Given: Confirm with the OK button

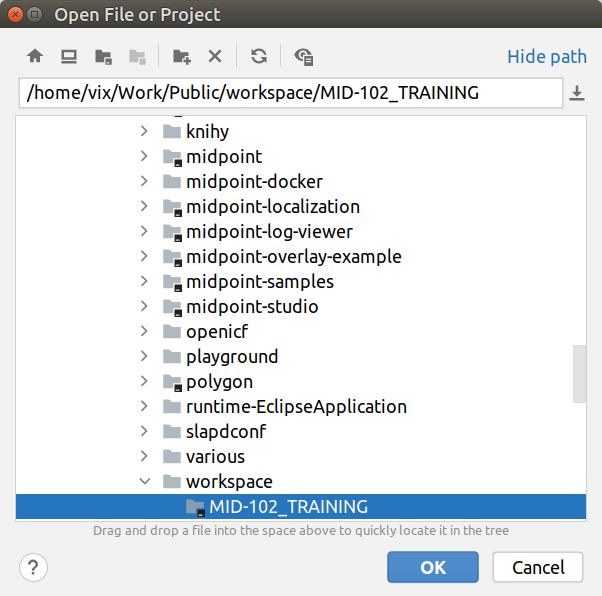Looking at the screenshot, I should 433,567.
